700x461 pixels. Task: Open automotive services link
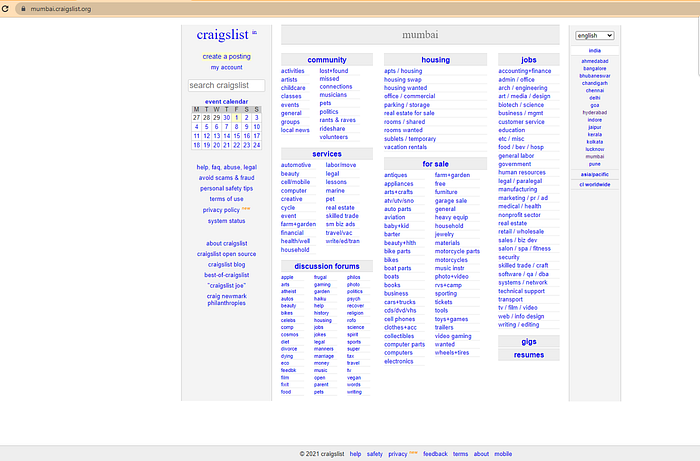(296, 165)
